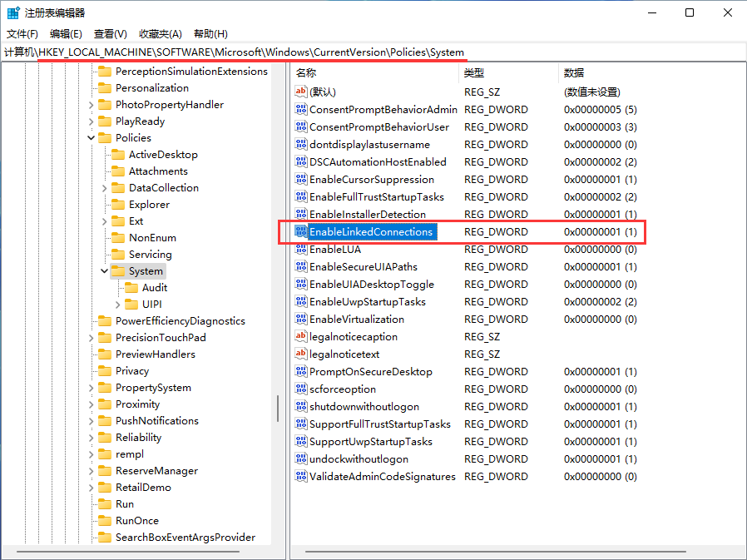Select the EnableLinkedConnections value
The height and width of the screenshot is (560, 747).
click(x=371, y=232)
